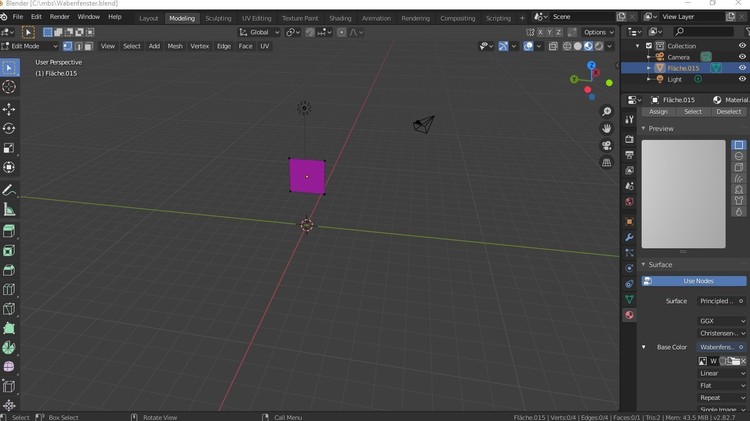Click the material Select button

tap(693, 111)
